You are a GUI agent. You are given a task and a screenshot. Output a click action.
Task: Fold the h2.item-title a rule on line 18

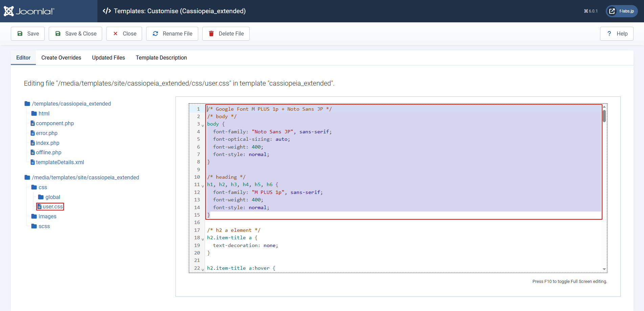point(203,239)
